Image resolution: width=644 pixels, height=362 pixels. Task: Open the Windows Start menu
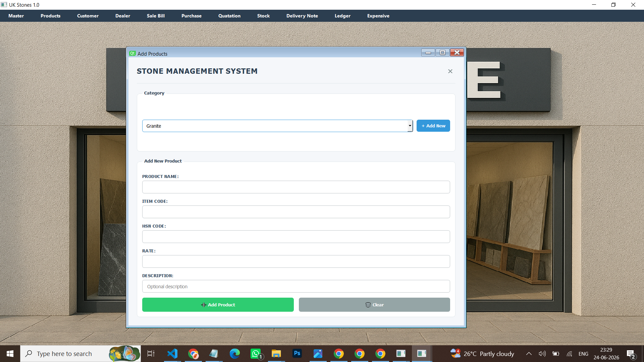click(10, 354)
